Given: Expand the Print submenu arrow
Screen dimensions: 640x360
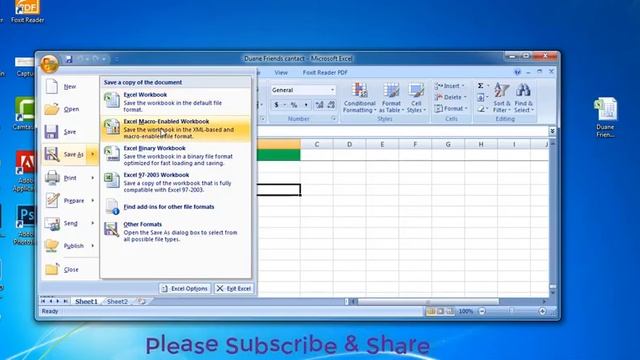Looking at the screenshot, I should [x=93, y=178].
